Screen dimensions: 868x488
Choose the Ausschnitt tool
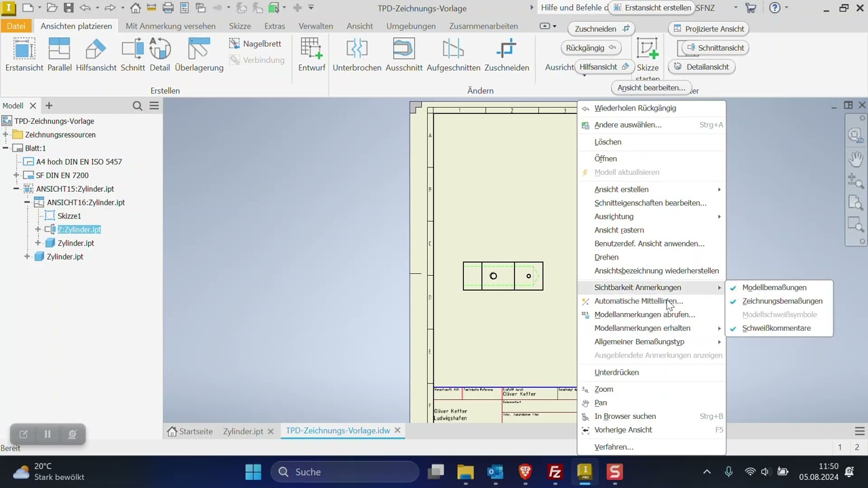point(404,55)
